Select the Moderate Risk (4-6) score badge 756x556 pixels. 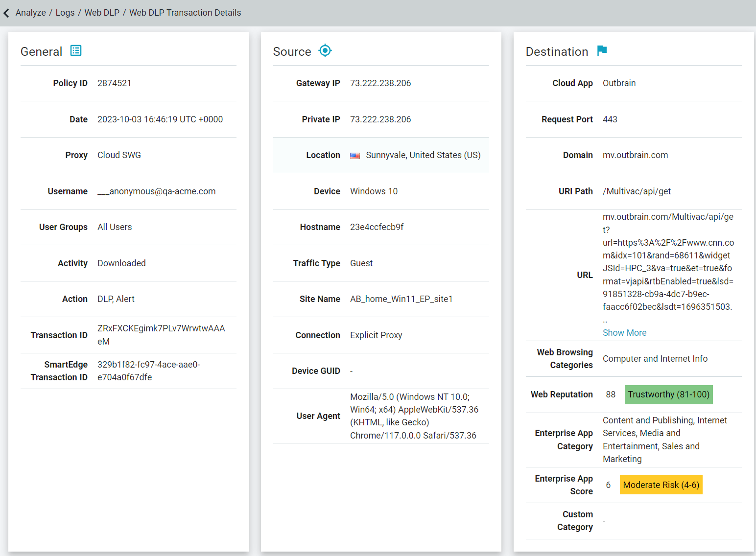tap(661, 485)
